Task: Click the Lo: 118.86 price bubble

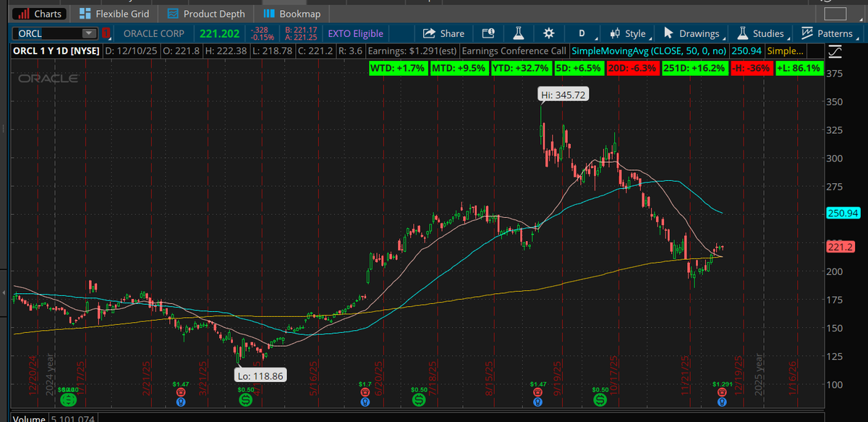Action: [259, 376]
